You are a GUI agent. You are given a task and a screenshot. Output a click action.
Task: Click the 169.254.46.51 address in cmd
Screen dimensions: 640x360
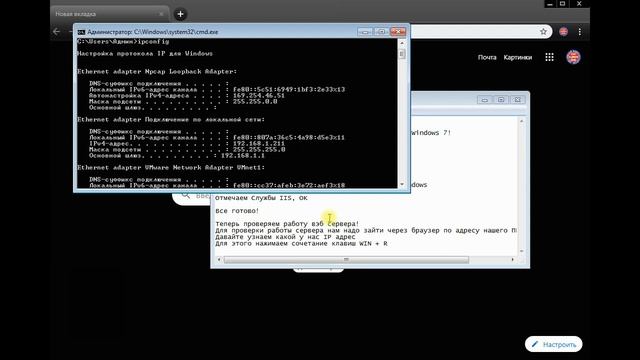[x=259, y=96]
